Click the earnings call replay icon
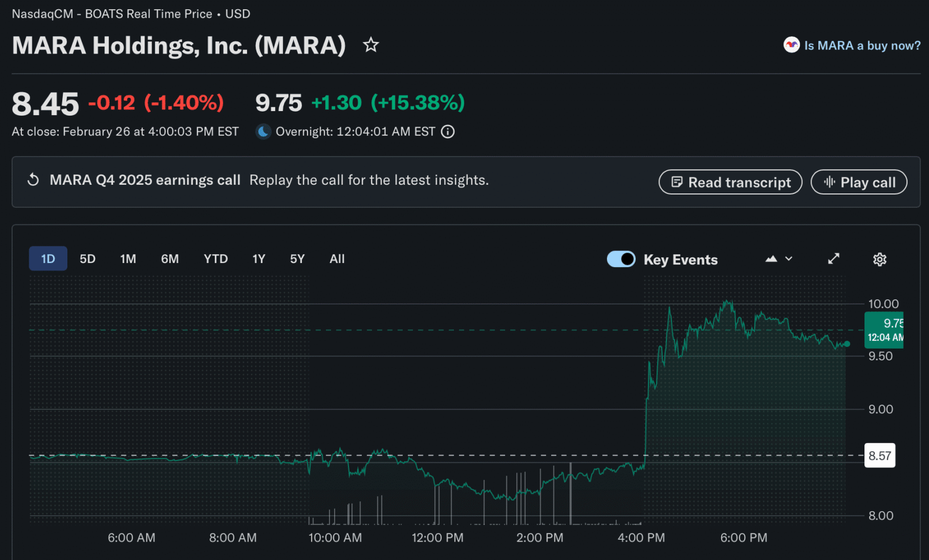929x560 pixels. point(33,180)
